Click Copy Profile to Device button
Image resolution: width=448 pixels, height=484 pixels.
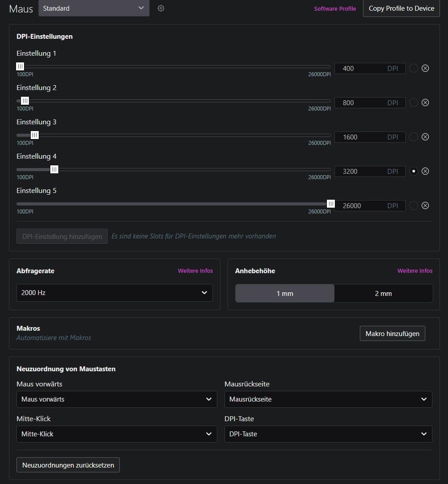point(401,8)
